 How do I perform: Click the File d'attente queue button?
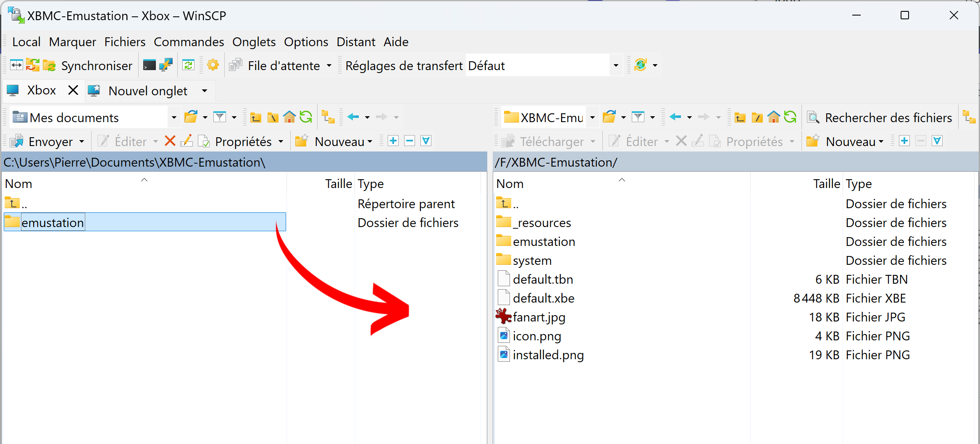point(275,65)
